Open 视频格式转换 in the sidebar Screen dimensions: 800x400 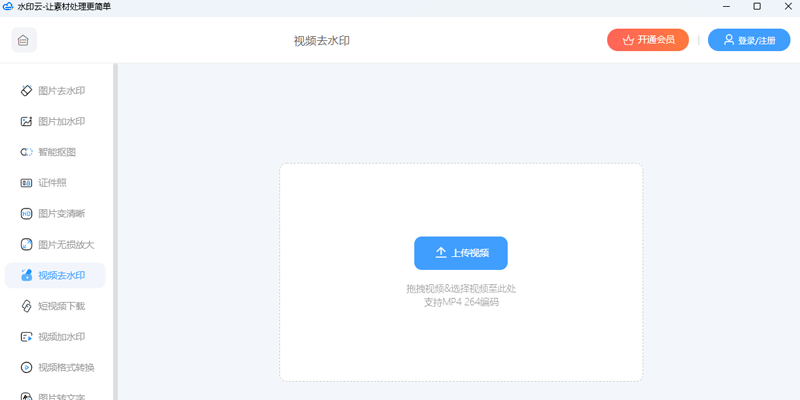pyautogui.click(x=55, y=367)
